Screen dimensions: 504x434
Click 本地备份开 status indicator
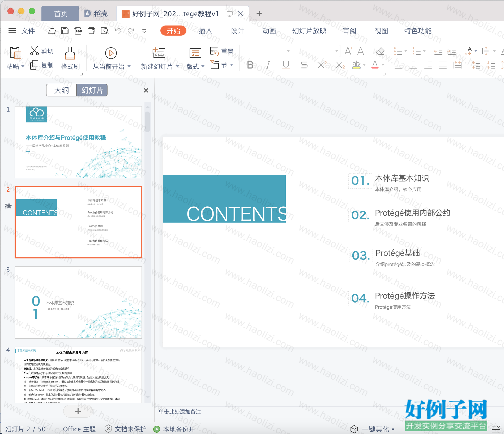(x=174, y=429)
